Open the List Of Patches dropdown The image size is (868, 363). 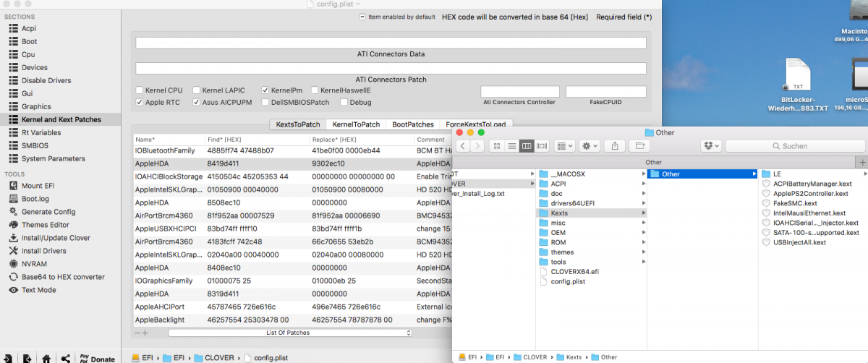coord(289,333)
